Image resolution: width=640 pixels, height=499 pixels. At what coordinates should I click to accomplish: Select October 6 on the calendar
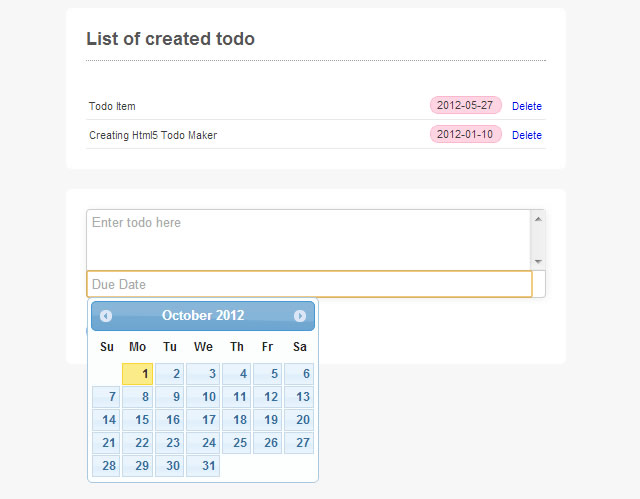point(299,374)
